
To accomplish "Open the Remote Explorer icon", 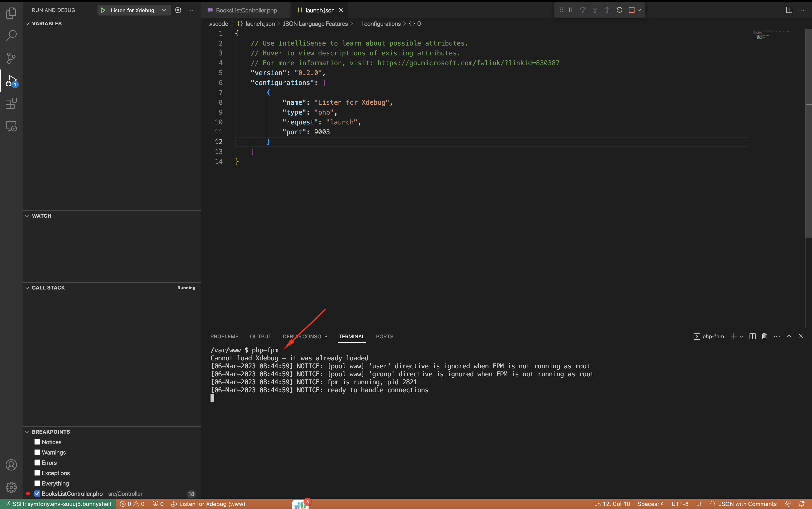I will (x=11, y=126).
